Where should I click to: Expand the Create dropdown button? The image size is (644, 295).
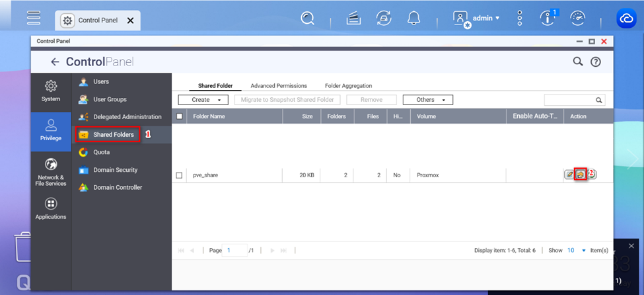coord(203,100)
